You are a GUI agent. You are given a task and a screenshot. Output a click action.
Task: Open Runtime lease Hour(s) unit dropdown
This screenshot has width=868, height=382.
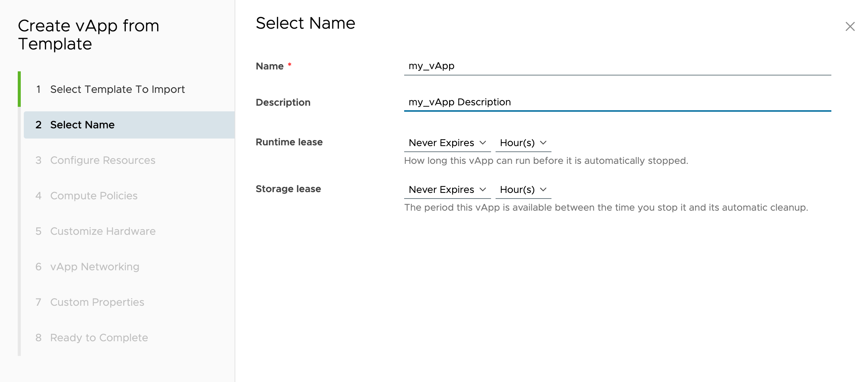coord(523,143)
